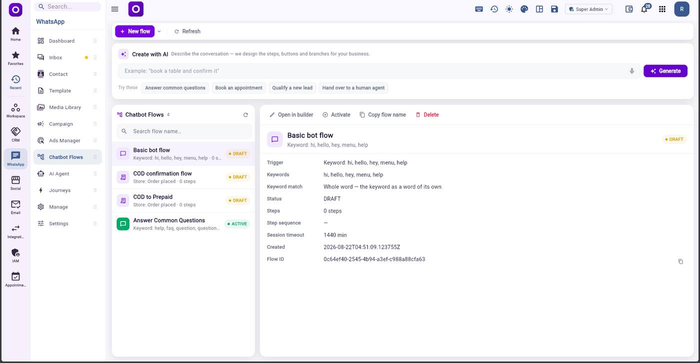This screenshot has width=700, height=363.
Task: Open Settings in WhatsApp menu
Action: click(x=67, y=224)
